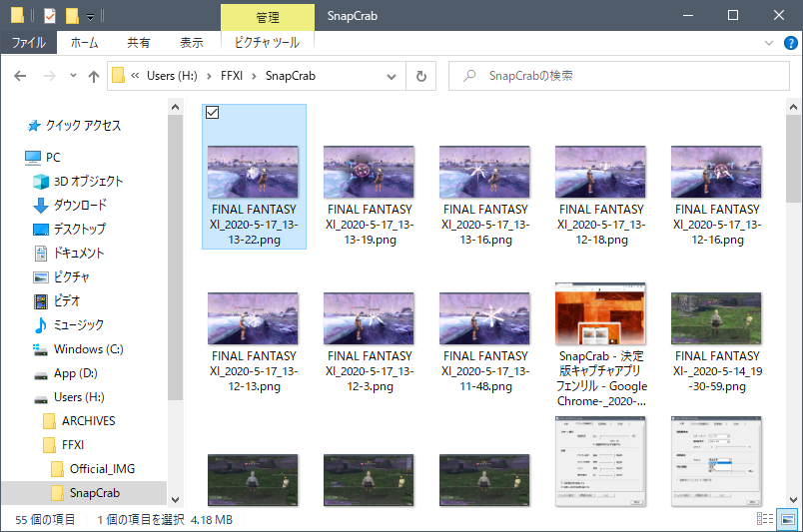Select the SnapCrab folder in tree
803x532 pixels.
[x=85, y=493]
